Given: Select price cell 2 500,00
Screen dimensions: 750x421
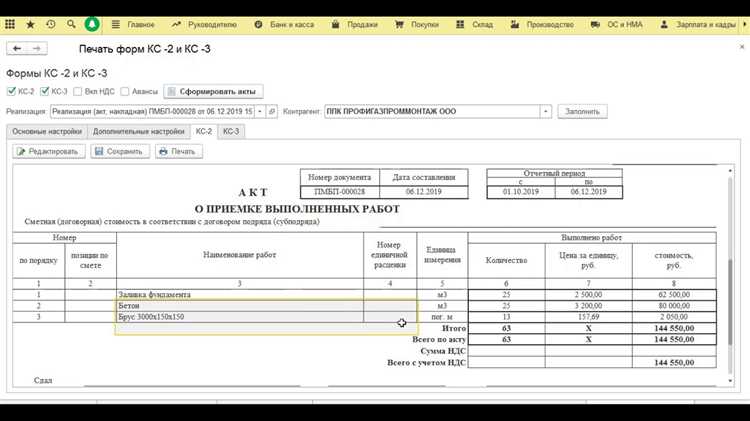Looking at the screenshot, I should 588,295.
